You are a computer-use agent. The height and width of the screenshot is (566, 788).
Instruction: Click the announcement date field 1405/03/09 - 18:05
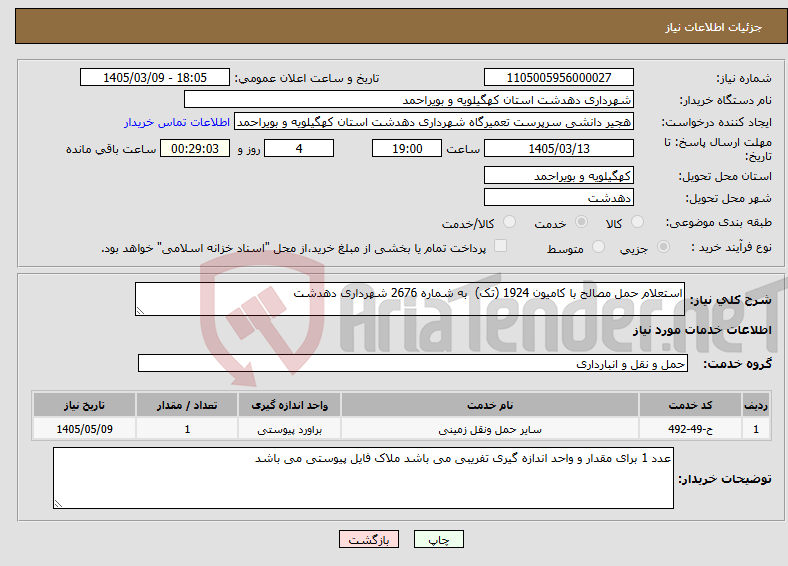(155, 77)
